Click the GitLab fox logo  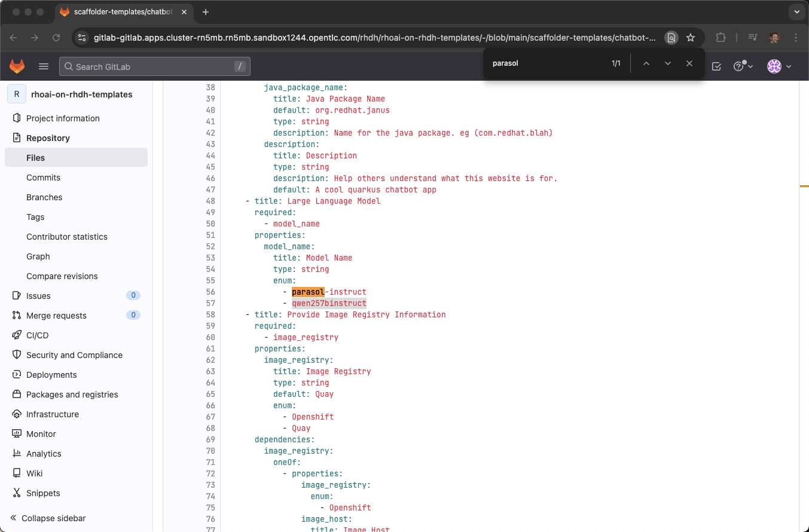click(x=17, y=66)
